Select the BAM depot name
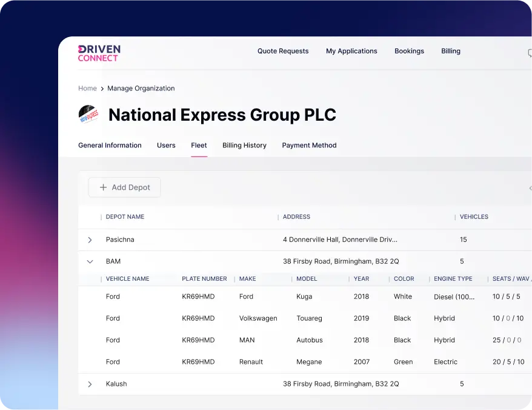Screen dimensions: 532x410 click(113, 261)
